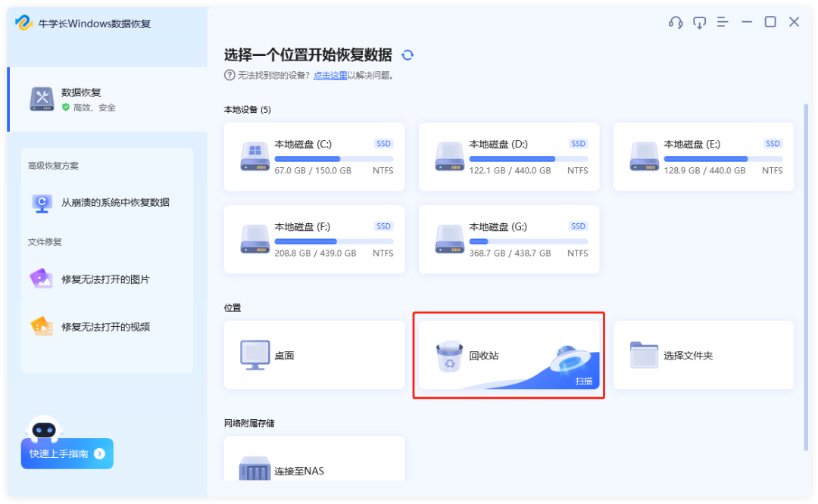The height and width of the screenshot is (504, 818).
Task: Choose the 选择文件夹 folder option
Action: tap(703, 354)
